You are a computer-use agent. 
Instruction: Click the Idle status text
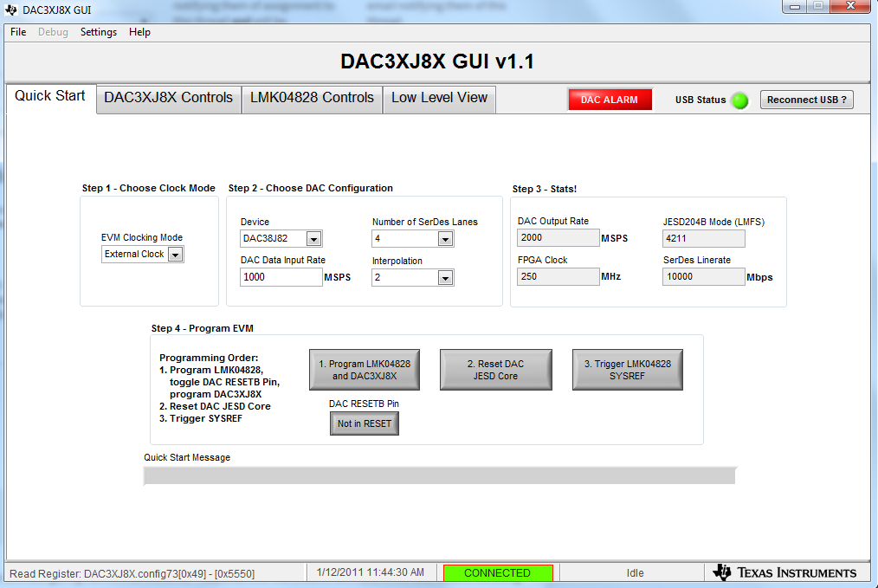click(635, 573)
